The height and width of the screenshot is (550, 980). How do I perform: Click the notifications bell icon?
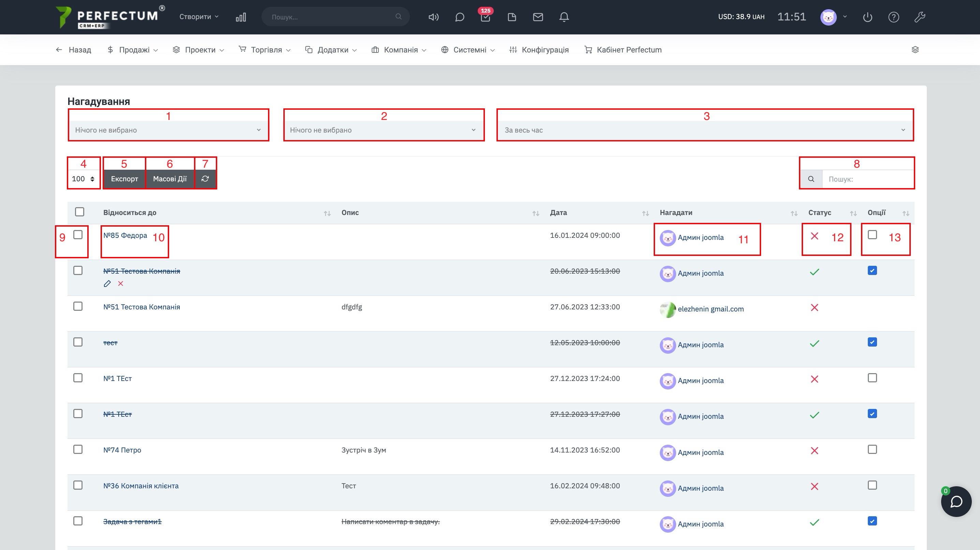tap(564, 17)
